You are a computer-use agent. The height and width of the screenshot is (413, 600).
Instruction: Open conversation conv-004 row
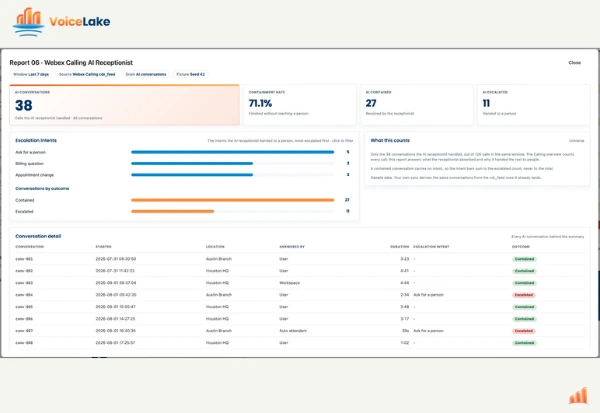300,295
